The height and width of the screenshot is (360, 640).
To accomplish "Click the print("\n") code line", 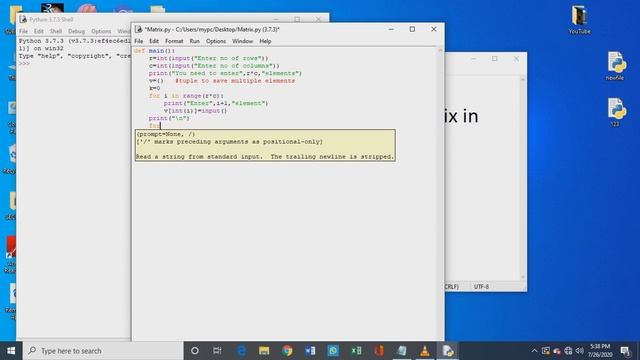I will pyautogui.click(x=169, y=118).
